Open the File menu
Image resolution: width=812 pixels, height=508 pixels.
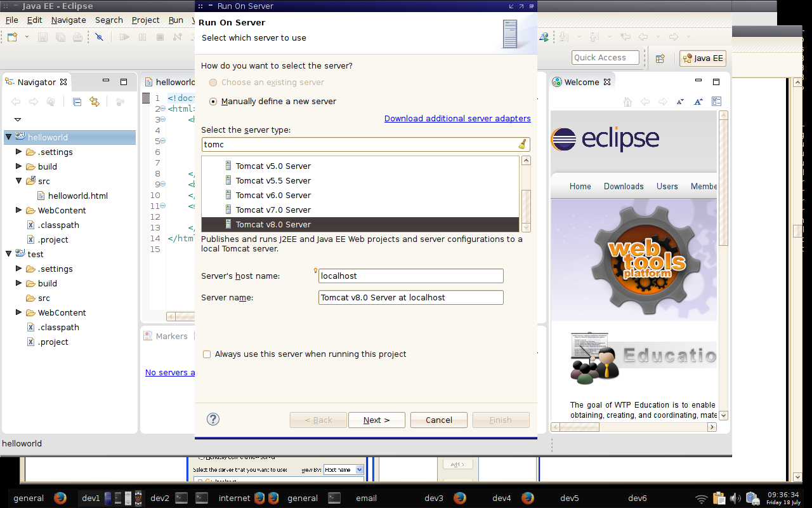point(12,20)
